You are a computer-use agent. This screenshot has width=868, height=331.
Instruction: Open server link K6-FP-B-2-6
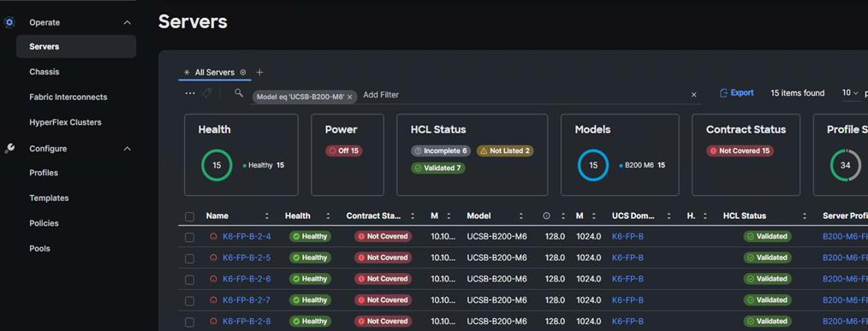coord(247,279)
